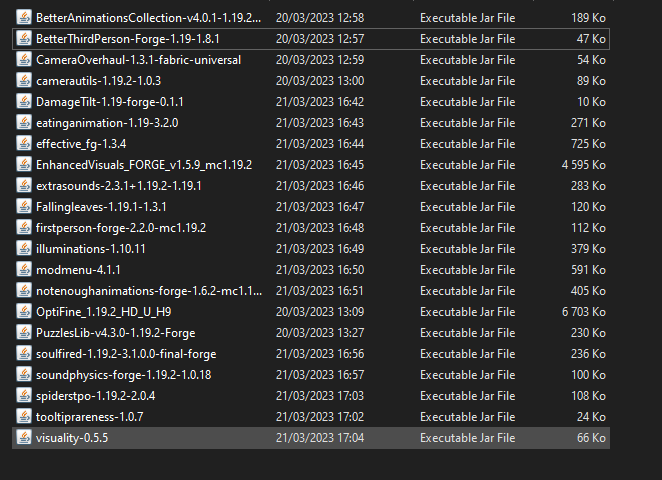Click the date 20/03/2023 12:58
Image resolution: width=662 pixels, height=480 pixels.
click(320, 18)
